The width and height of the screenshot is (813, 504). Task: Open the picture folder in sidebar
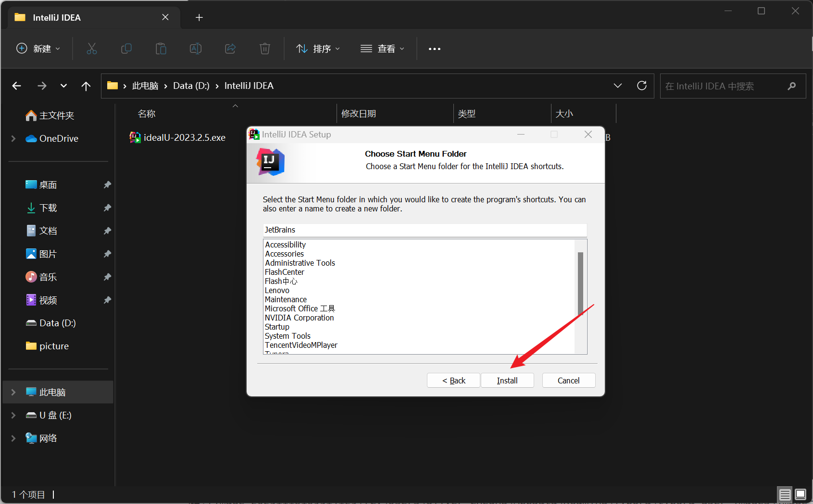[x=47, y=346]
